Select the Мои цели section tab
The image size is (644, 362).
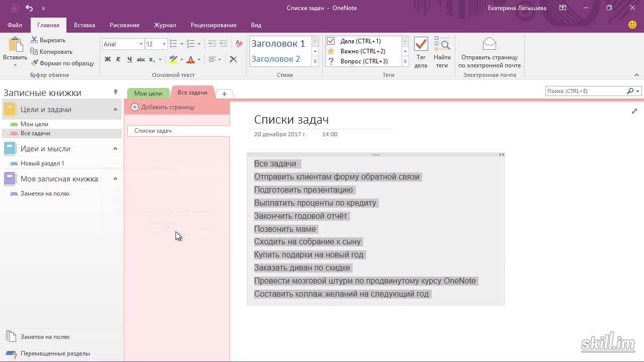pyautogui.click(x=148, y=94)
